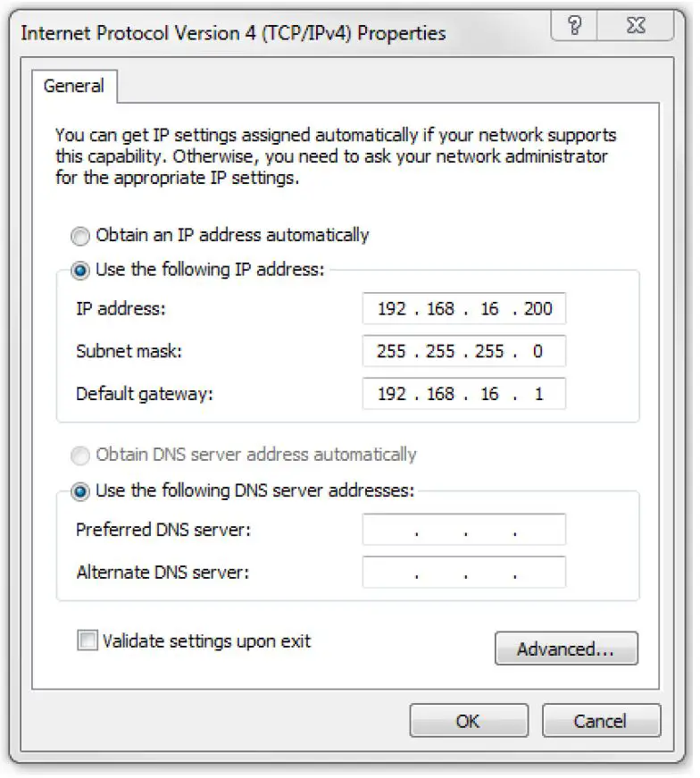Enable "Validate settings upon exit"
This screenshot has height=778, width=700.
[x=87, y=641]
